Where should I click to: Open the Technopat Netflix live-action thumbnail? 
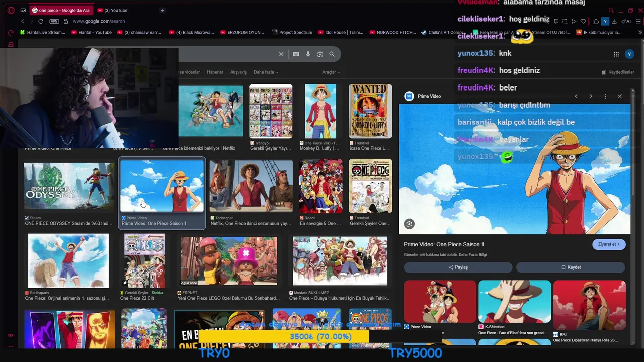pyautogui.click(x=251, y=186)
